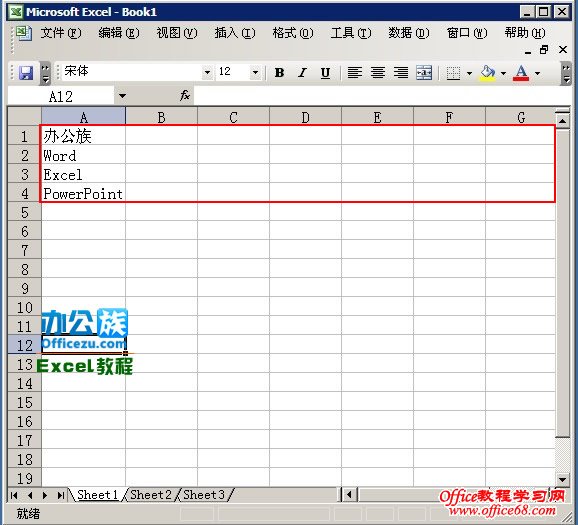
Task: Toggle Underline formatting
Action: (325, 73)
